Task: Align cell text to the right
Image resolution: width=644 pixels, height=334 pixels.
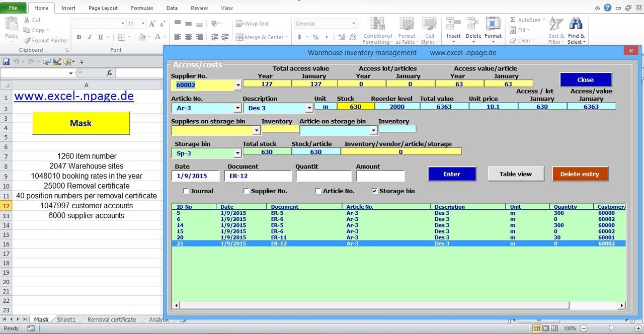Action: tap(199, 37)
